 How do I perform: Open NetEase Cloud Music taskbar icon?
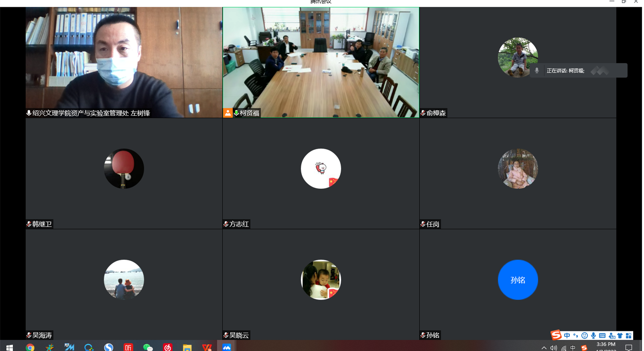tap(167, 347)
